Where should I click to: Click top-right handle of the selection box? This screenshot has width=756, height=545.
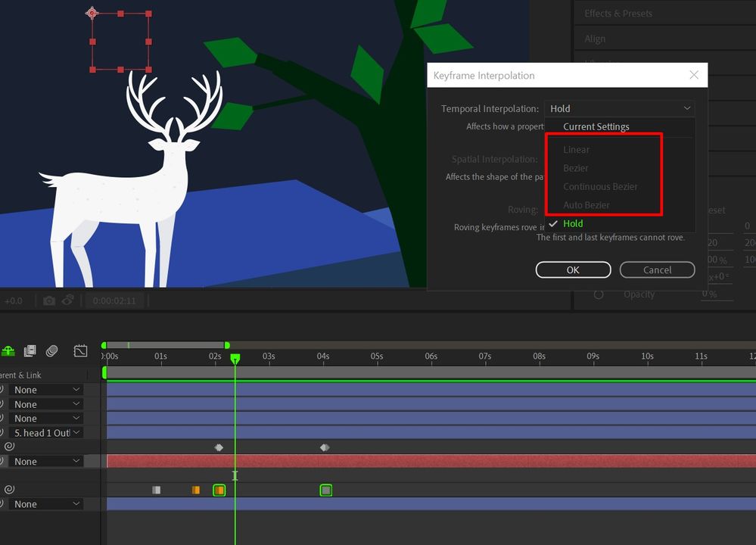click(x=148, y=14)
